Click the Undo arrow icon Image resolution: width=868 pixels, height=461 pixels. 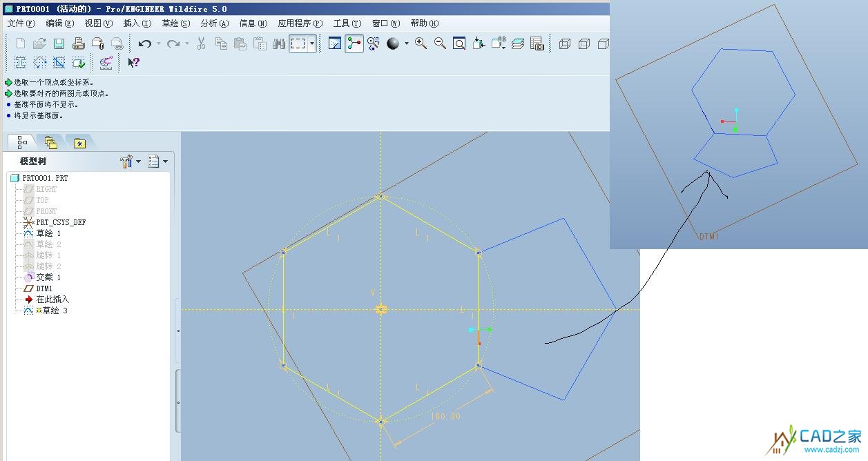point(144,43)
